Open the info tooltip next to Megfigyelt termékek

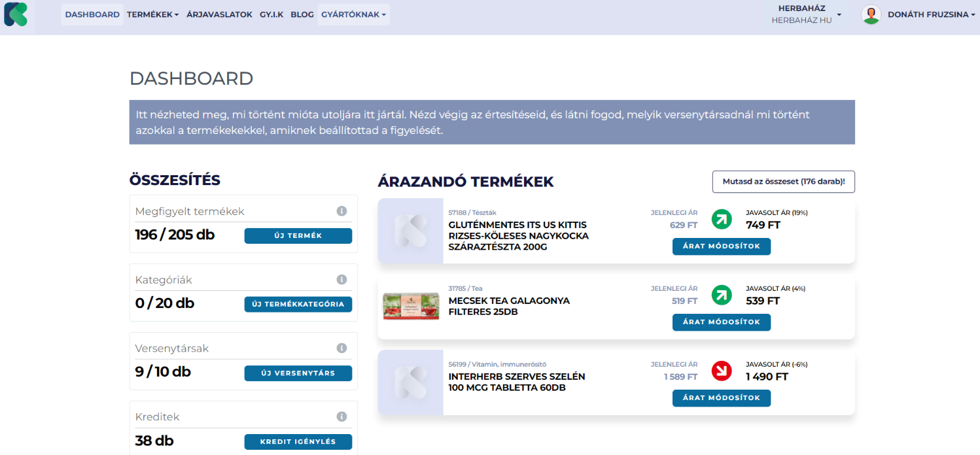click(342, 211)
